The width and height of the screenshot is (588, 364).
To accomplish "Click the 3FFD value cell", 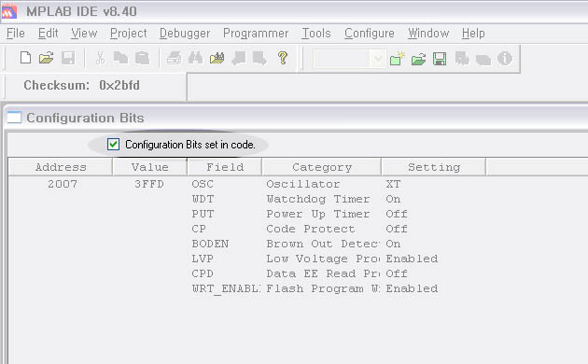I will [149, 184].
